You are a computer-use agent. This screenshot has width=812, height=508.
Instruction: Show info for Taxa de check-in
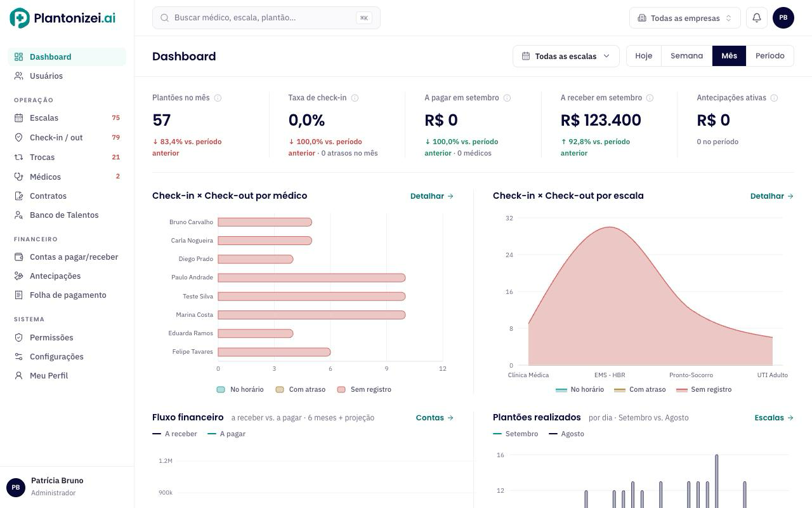pos(355,98)
